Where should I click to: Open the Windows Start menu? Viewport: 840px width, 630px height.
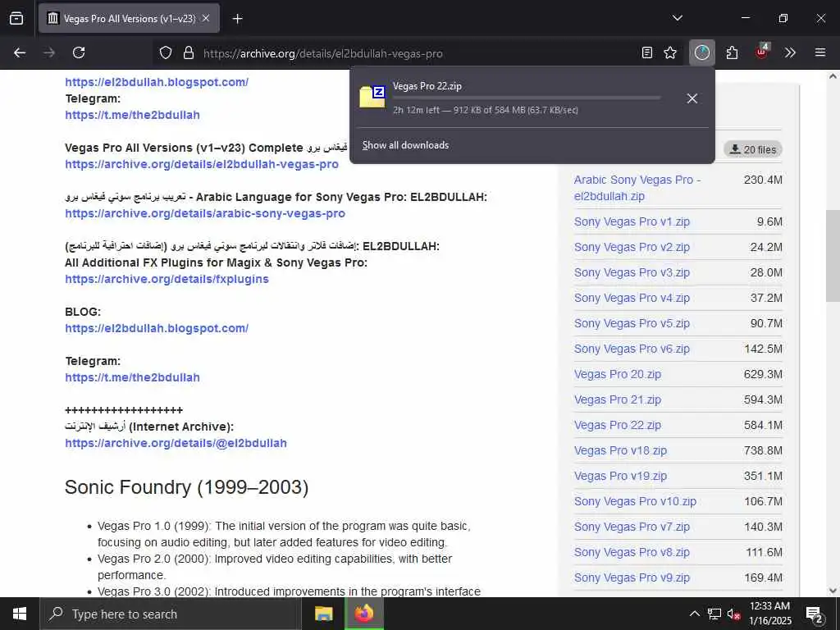click(20, 614)
